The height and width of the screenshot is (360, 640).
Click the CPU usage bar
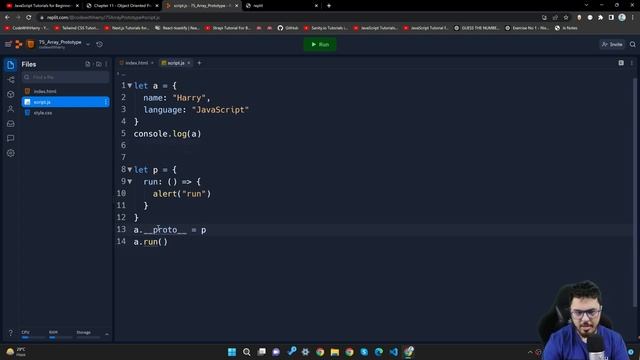(x=33, y=338)
